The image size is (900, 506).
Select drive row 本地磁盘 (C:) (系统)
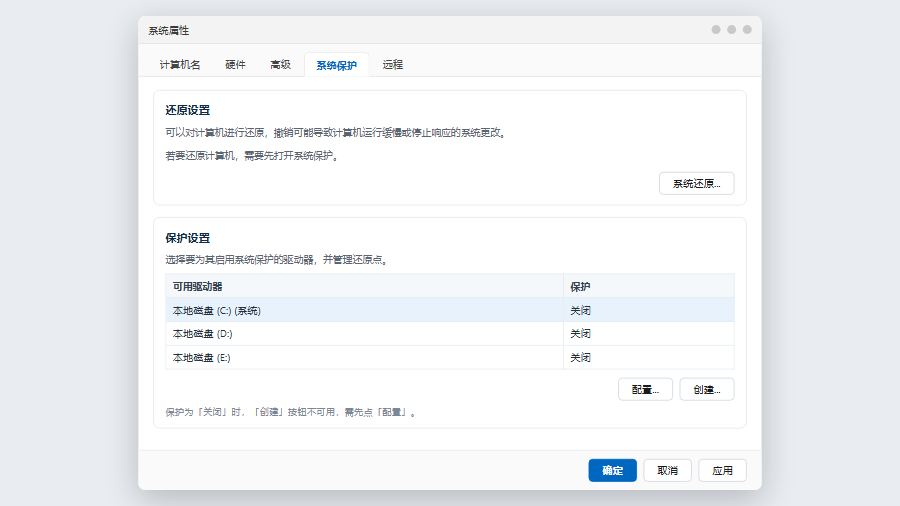[450, 310]
